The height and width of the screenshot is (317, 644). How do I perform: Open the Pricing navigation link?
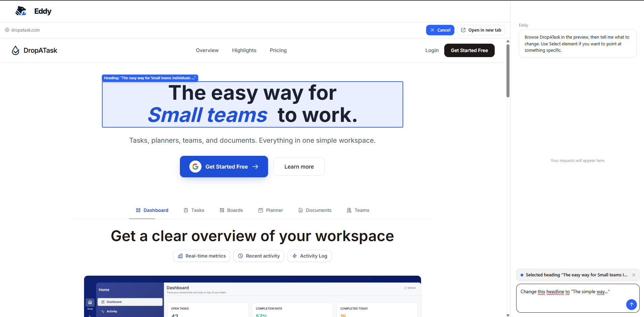278,50
